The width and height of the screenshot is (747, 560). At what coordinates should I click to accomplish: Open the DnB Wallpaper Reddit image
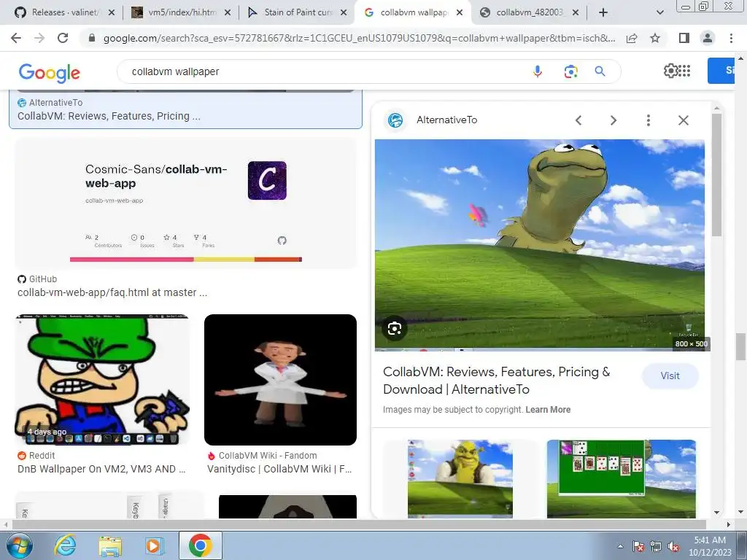(102, 379)
